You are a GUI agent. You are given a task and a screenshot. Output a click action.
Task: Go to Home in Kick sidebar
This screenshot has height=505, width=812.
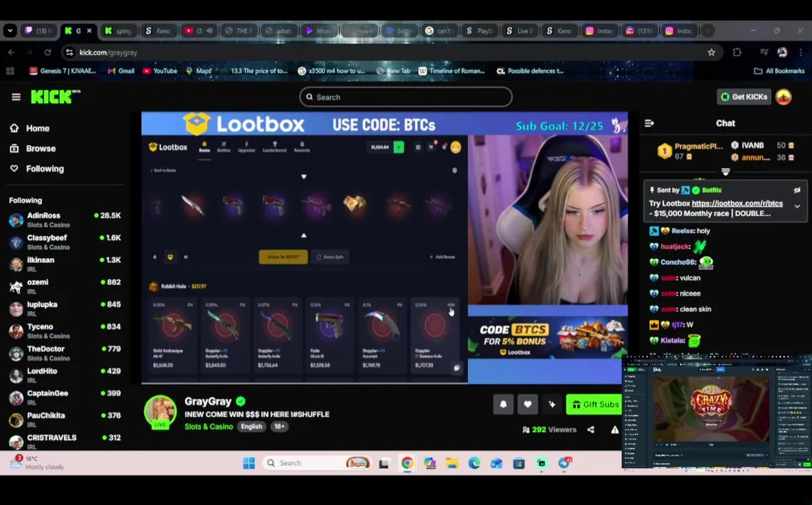coord(31,128)
